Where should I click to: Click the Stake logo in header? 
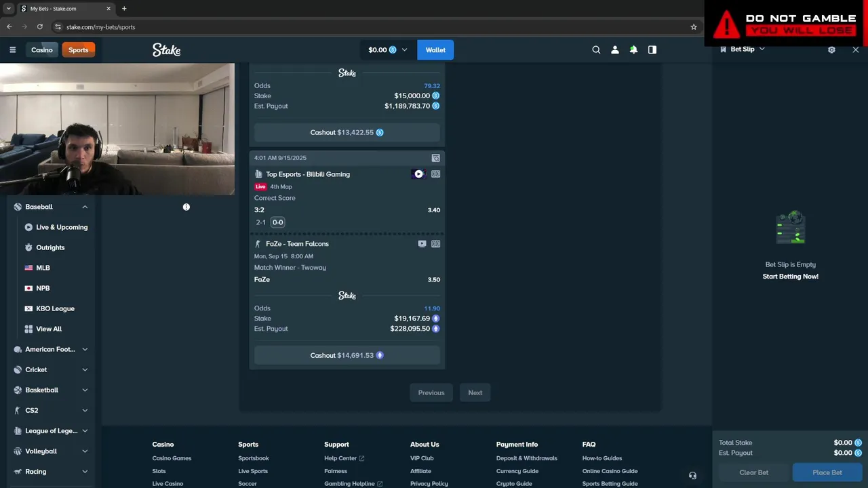pos(166,49)
